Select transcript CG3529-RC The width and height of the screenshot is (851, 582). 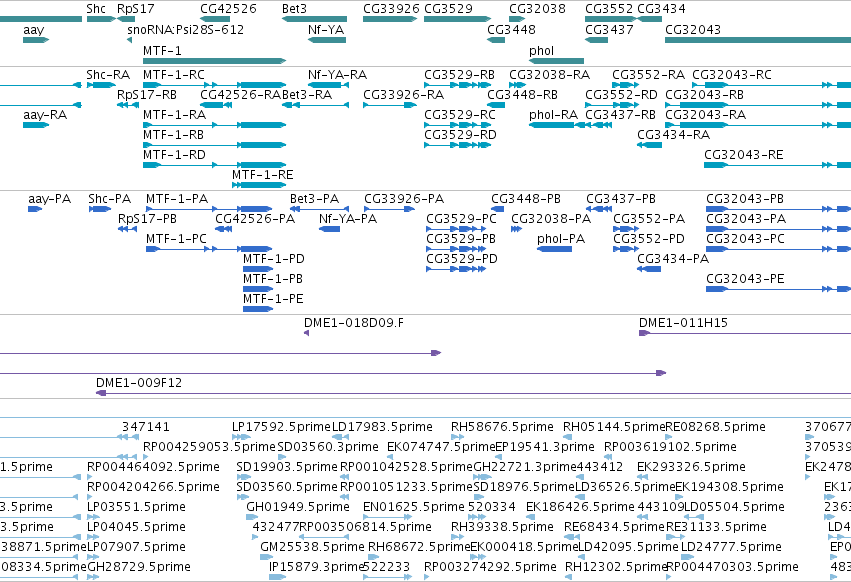point(458,125)
